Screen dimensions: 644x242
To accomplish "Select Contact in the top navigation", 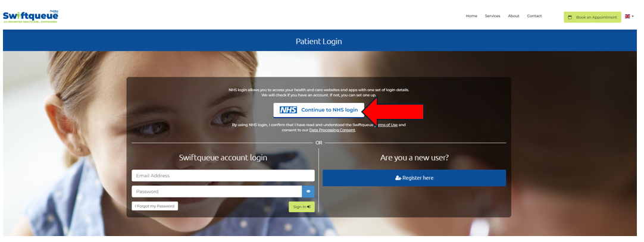I will [x=534, y=16].
